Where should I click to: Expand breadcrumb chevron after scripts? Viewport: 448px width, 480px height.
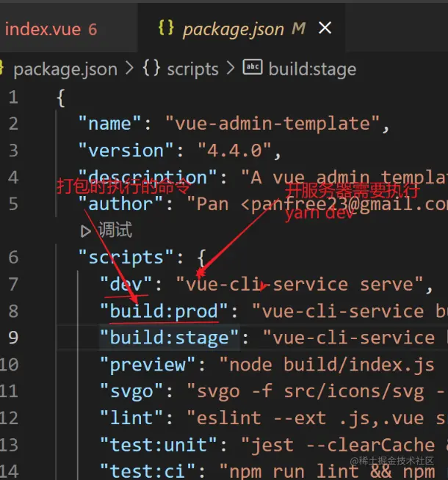click(231, 68)
